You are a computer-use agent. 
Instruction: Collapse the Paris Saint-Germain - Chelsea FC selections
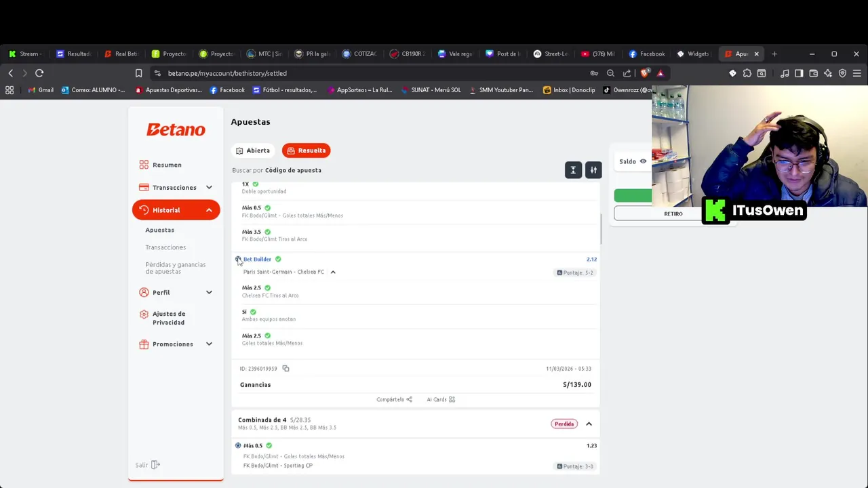332,272
